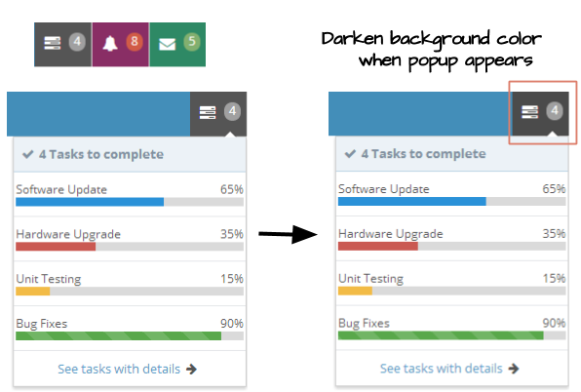This screenshot has width=581, height=392.
Task: Open See tasks with details in the left popup
Action: (119, 369)
